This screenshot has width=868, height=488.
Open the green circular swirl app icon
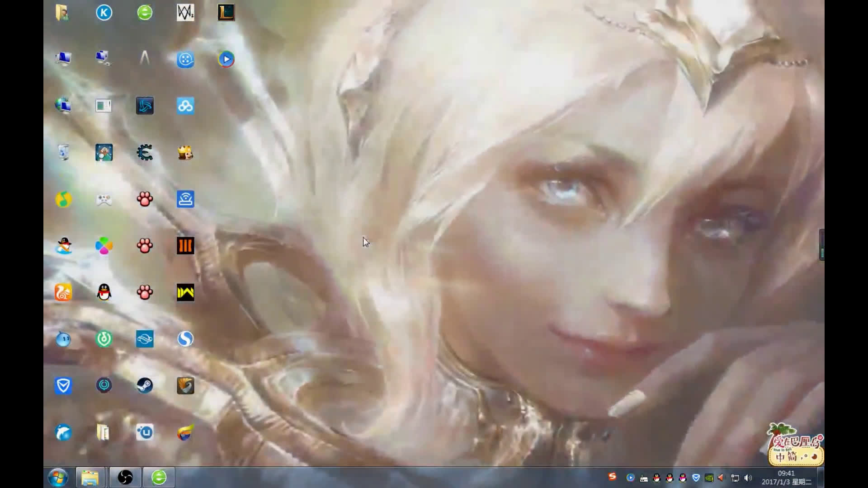[104, 339]
